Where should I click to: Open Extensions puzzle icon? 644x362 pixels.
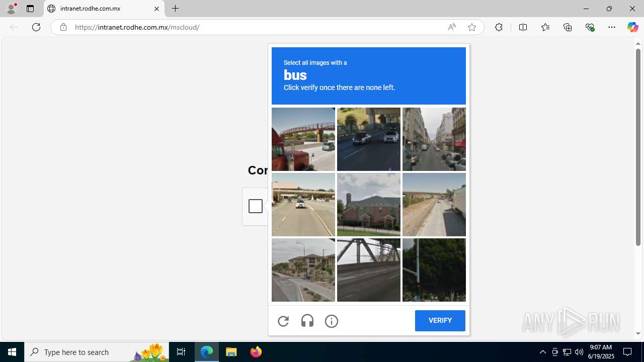click(499, 27)
